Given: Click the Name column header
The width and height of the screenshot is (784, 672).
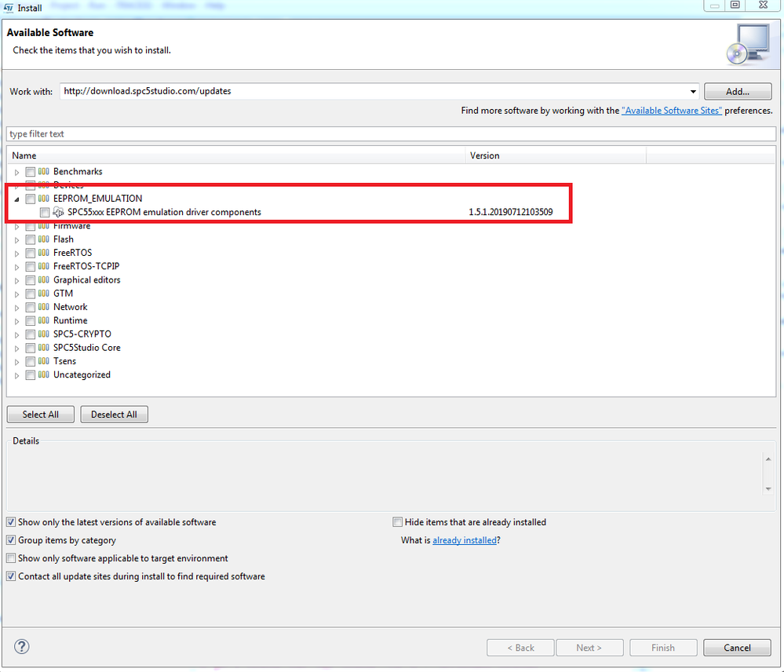Looking at the screenshot, I should (x=236, y=155).
